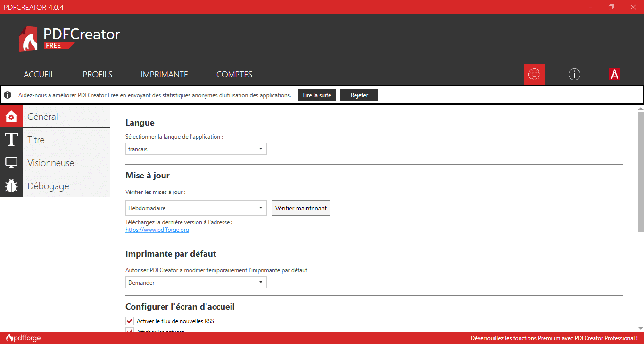Click the Mise à jour heading

(x=148, y=176)
